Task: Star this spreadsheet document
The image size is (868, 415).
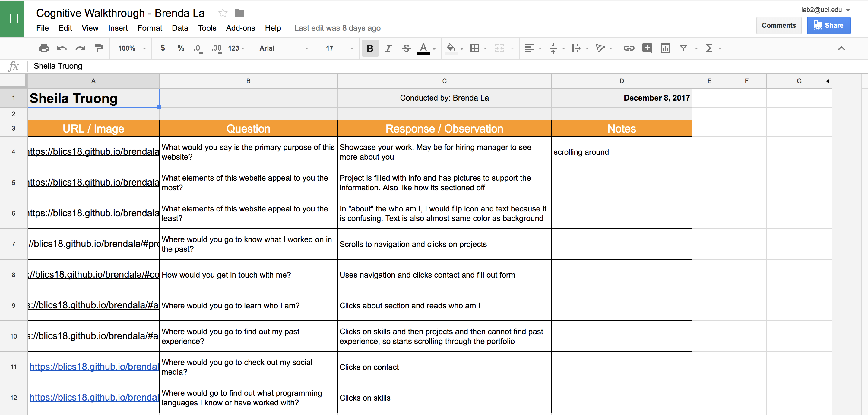Action: point(223,14)
